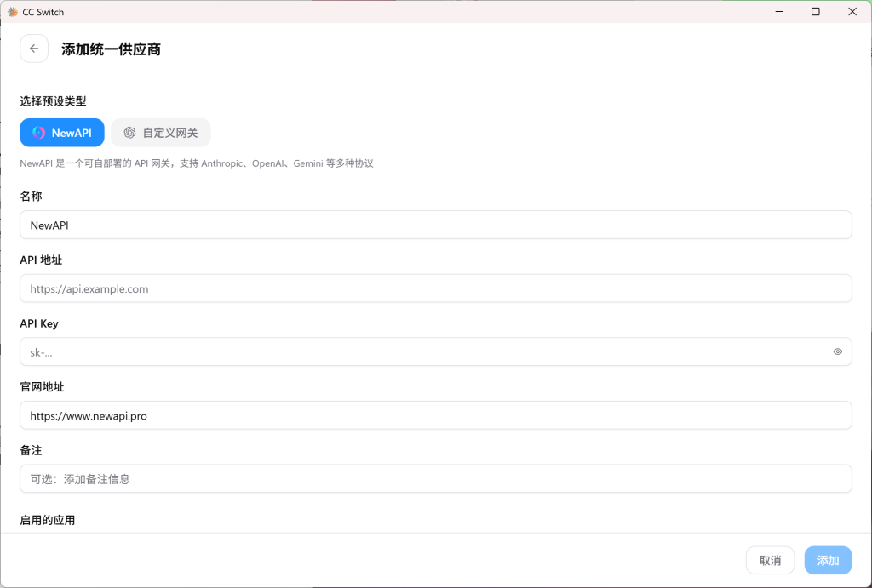
Task: Cancel with the 取消 button
Action: tap(770, 560)
